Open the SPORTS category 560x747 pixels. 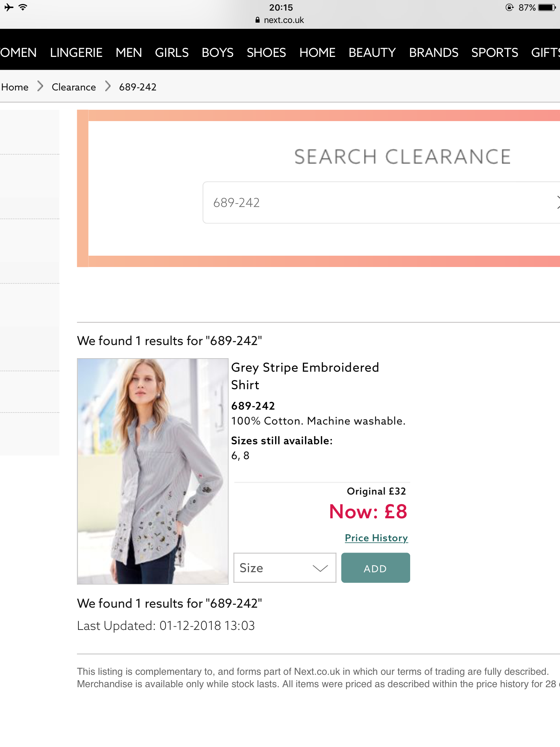(494, 53)
